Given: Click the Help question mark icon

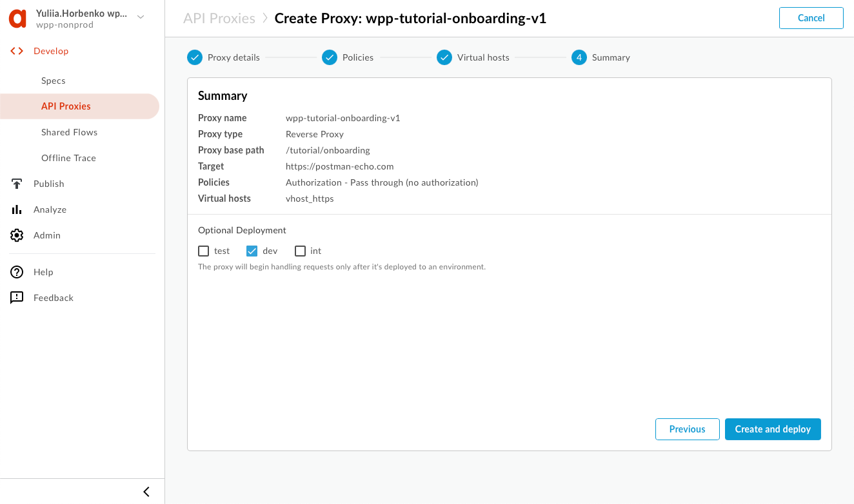Looking at the screenshot, I should coord(17,272).
